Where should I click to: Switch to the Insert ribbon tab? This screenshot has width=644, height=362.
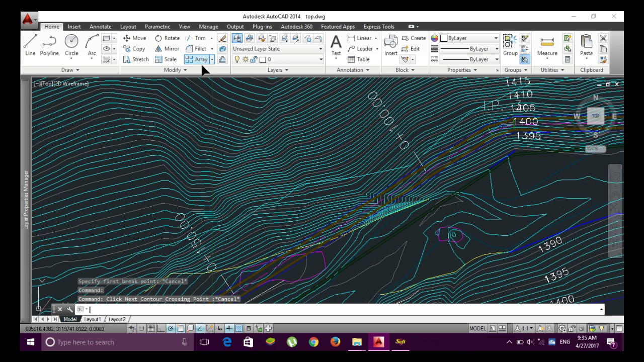tap(74, 27)
